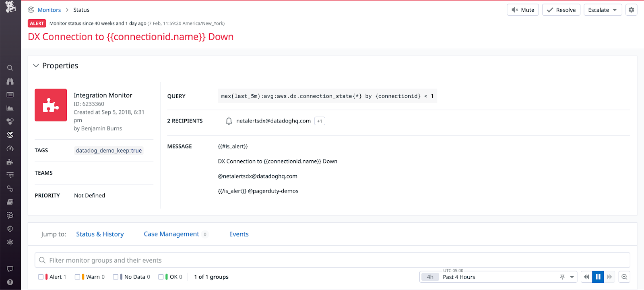Check the No Data filter checkbox
The width and height of the screenshot is (644, 290).
click(x=116, y=277)
